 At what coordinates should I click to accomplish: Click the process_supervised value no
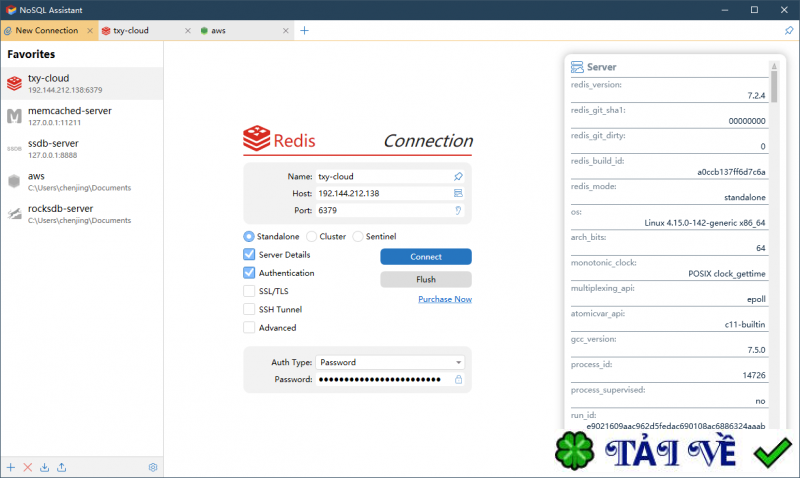coord(760,401)
